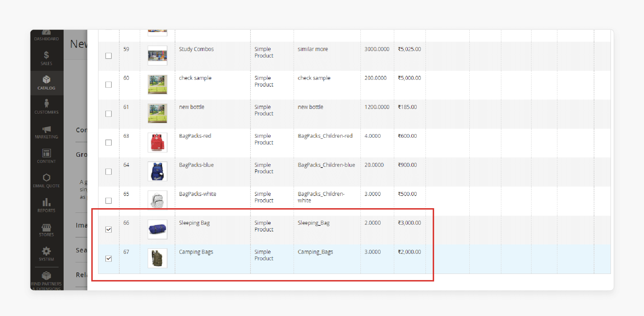Click the price ₹5,000.00
Viewport: 644px width, 316px height.
point(409,78)
